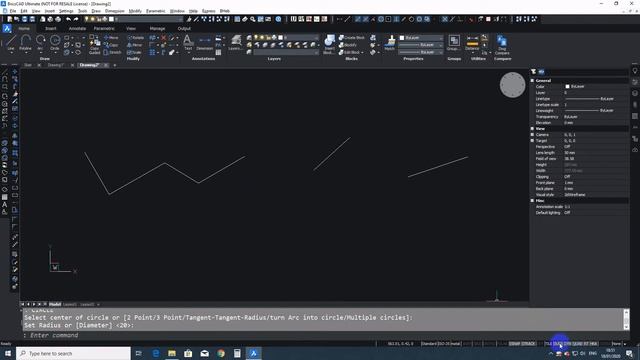Screen dimensions: 640x360
Task: Toggle ESNAP in the status bar
Action: tap(515, 344)
